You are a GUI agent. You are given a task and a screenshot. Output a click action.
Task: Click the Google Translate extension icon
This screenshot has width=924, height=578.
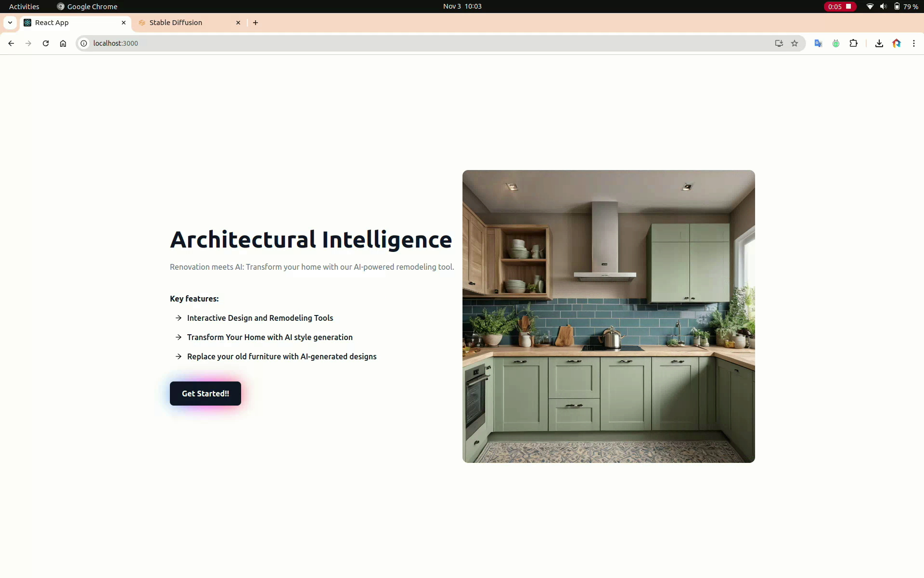click(x=818, y=43)
